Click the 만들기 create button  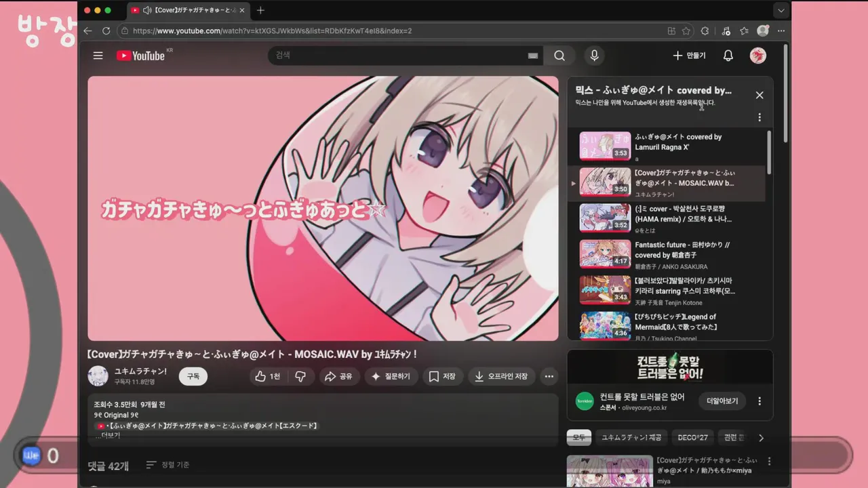(689, 56)
